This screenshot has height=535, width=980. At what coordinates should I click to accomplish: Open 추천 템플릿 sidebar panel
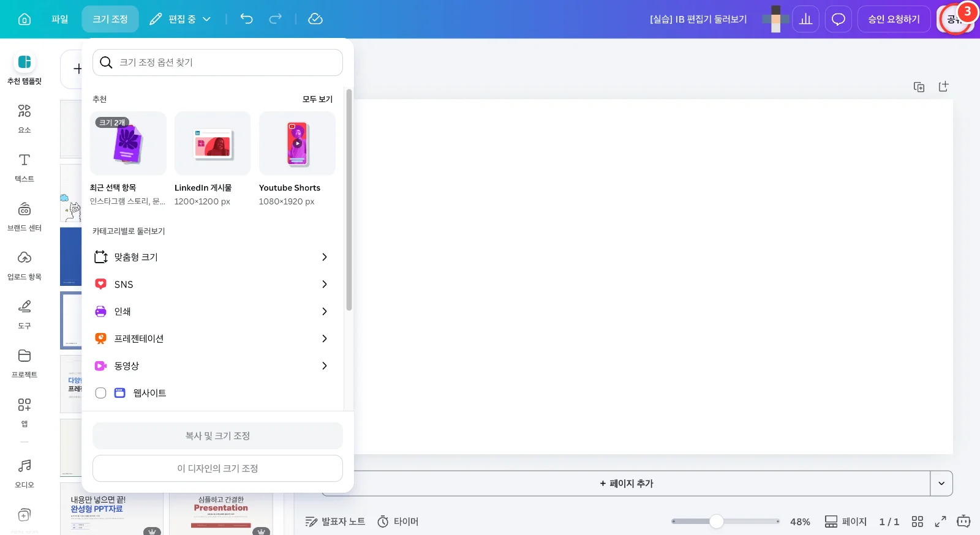point(24,69)
